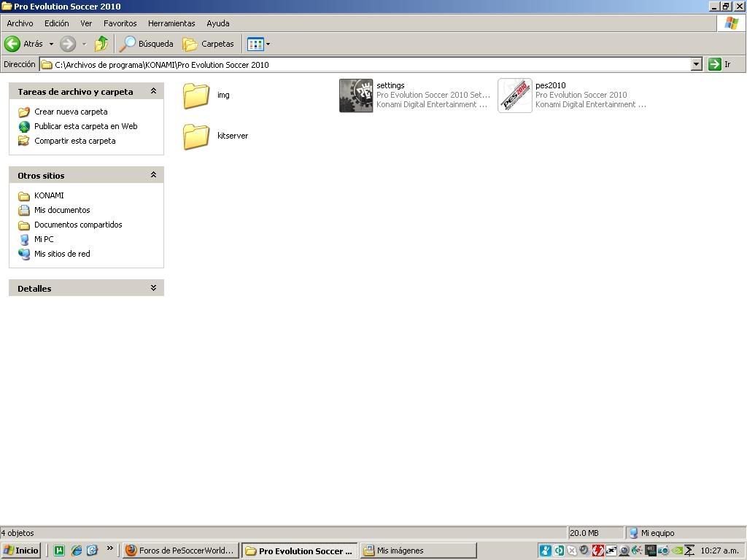The width and height of the screenshot is (747, 560).
Task: Open the Búsqueda search pane
Action: [146, 44]
